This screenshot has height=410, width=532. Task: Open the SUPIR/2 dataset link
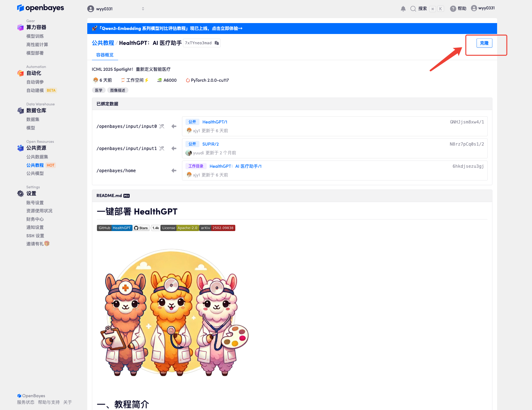[x=210, y=144]
